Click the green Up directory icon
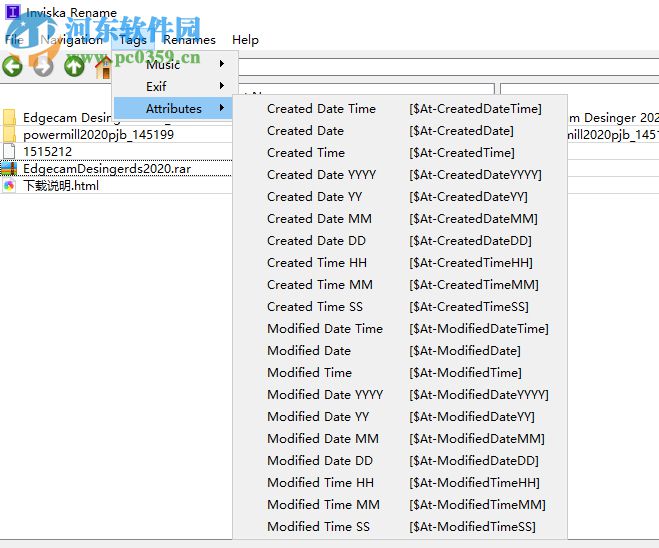This screenshot has width=659, height=548. click(x=74, y=66)
